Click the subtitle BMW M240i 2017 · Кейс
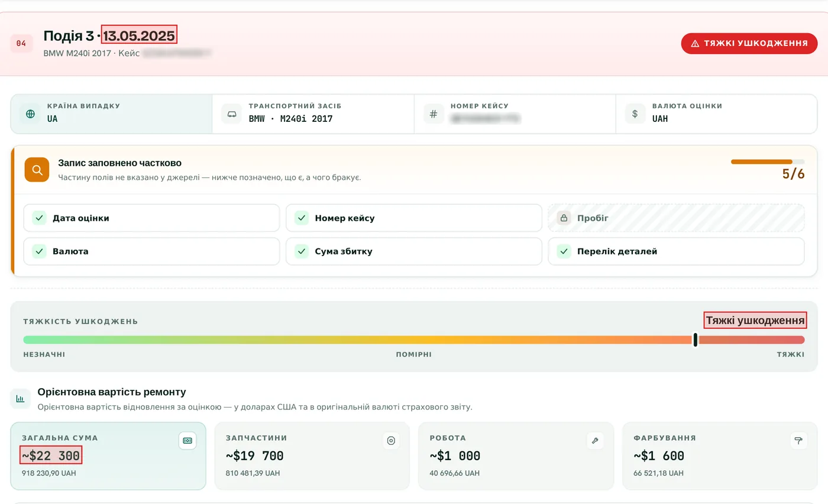828x504 pixels. coord(92,53)
